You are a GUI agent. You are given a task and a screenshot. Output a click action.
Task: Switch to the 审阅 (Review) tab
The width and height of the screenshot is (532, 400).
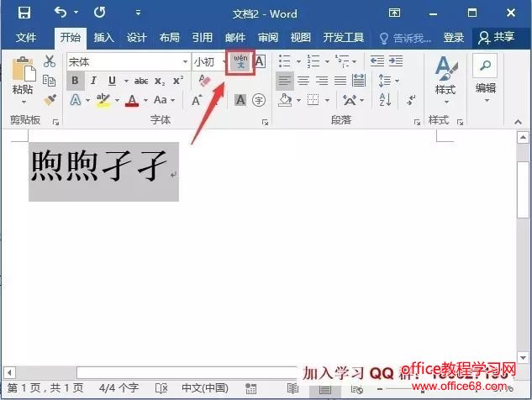click(x=268, y=37)
